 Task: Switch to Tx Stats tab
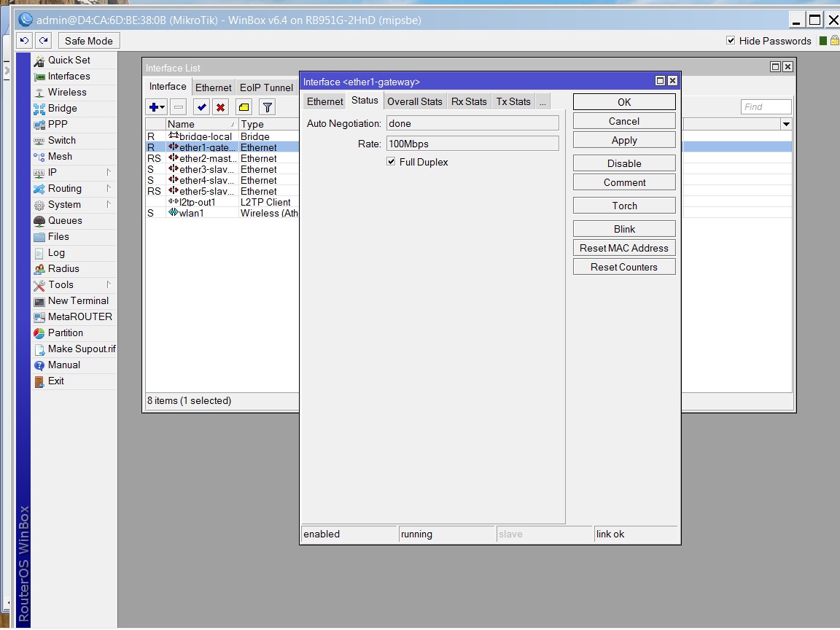tap(513, 102)
